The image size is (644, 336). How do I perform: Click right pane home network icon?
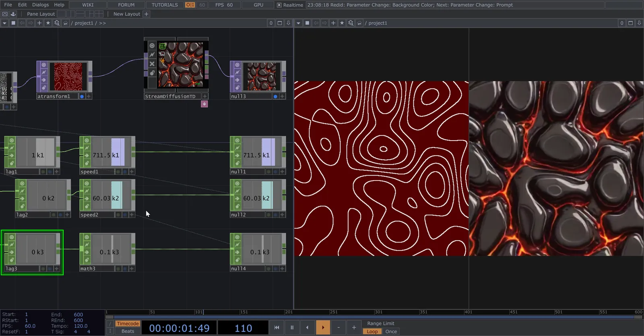[x=359, y=23]
